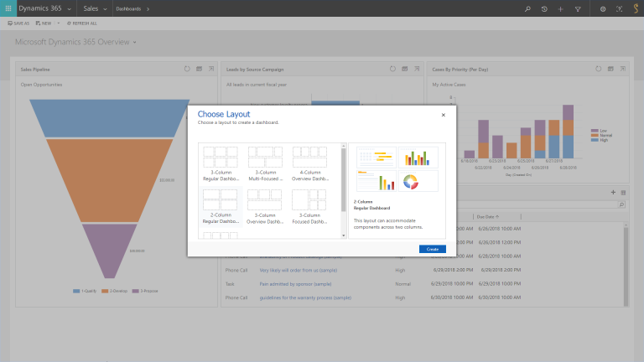Open 'Pain admitted by sponsor (sample)' task
Screen dimensions: 644x362
(x=295, y=284)
